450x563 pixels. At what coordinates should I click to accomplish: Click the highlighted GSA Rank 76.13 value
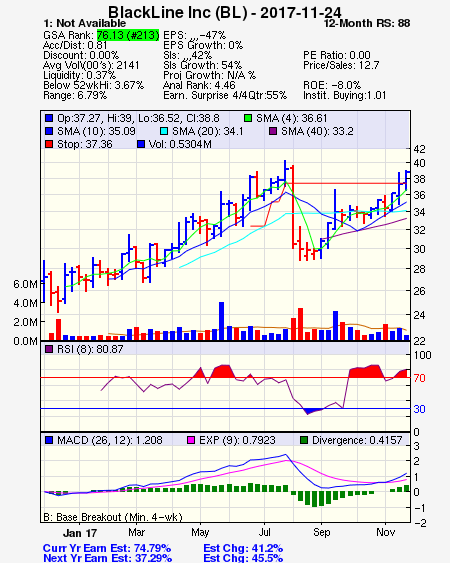[128, 35]
